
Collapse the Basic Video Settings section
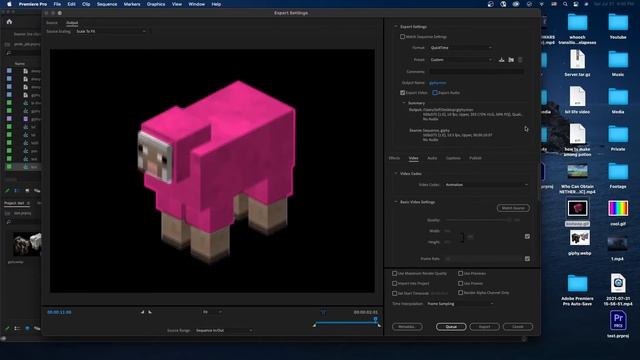pos(396,202)
